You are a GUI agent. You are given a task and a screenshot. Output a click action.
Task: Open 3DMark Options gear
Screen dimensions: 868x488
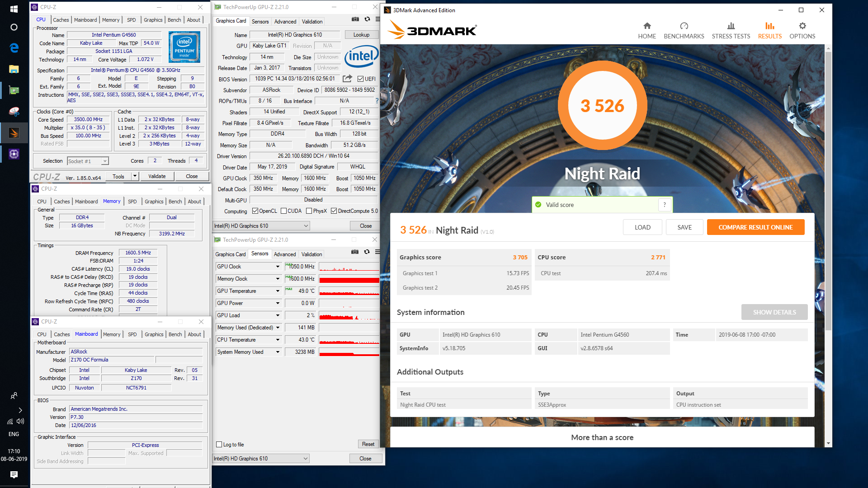click(802, 31)
